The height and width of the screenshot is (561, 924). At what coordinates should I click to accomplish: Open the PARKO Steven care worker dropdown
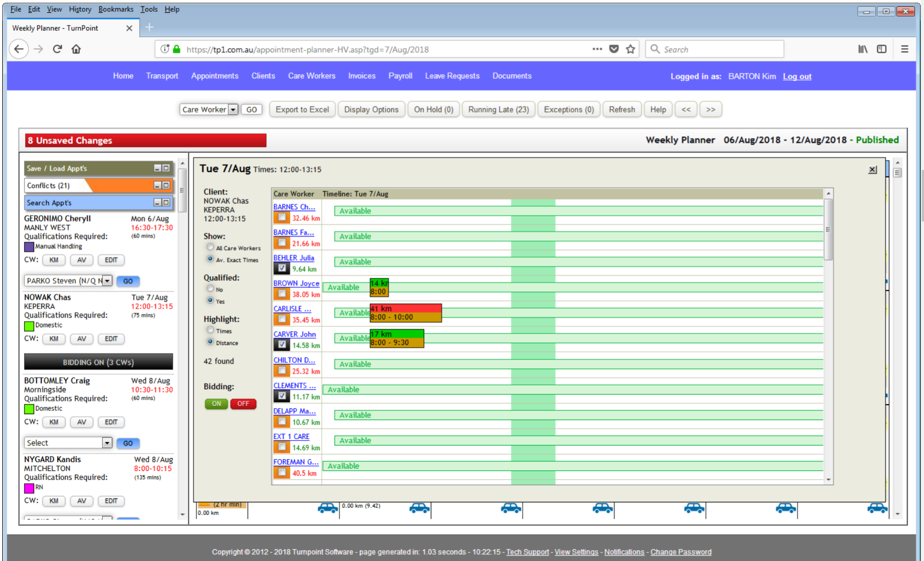point(106,280)
